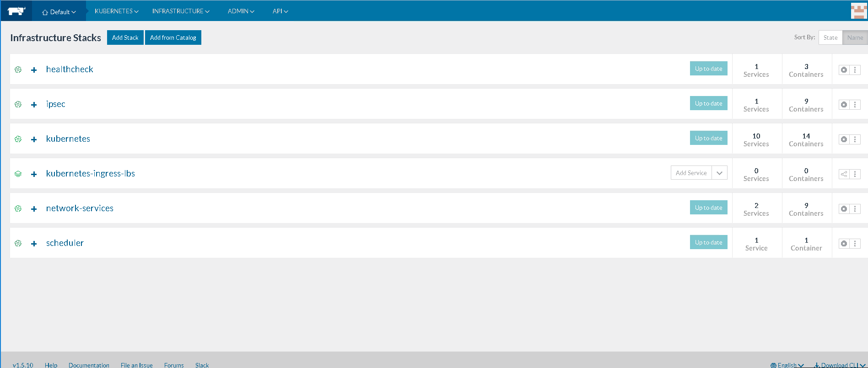Screen dimensions: 868x368
Task: Open the English language selector
Action: click(787, 365)
